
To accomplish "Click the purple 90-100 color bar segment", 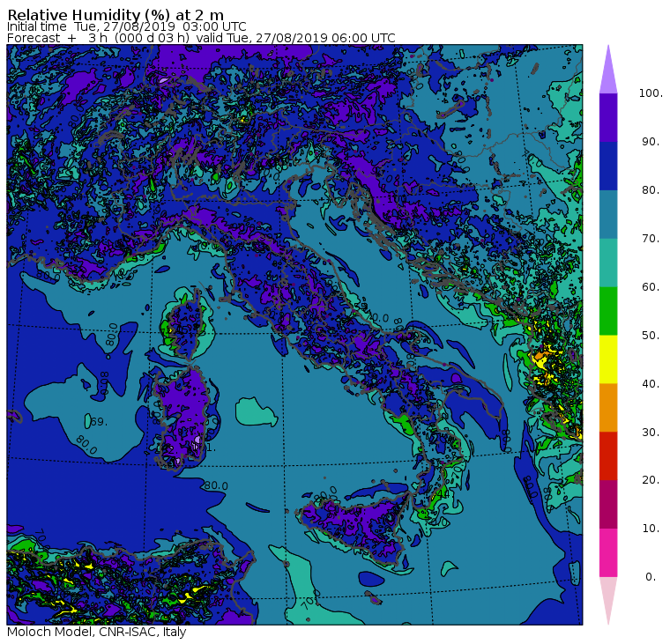I will point(608,117).
